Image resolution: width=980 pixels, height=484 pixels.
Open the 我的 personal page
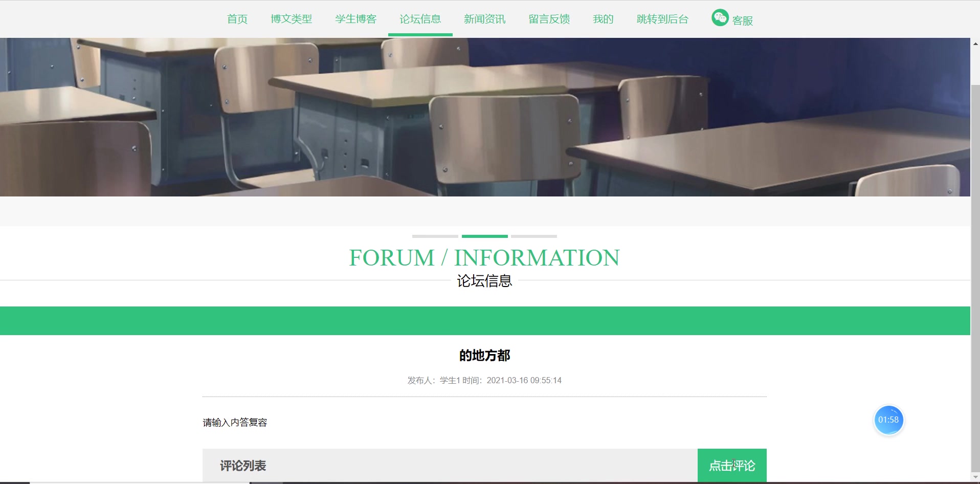pos(602,18)
